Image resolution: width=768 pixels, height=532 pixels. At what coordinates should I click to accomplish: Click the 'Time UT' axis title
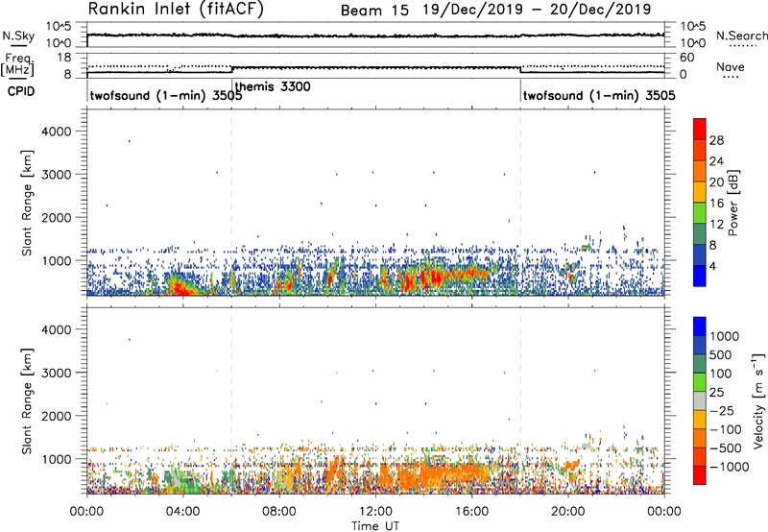click(x=375, y=526)
